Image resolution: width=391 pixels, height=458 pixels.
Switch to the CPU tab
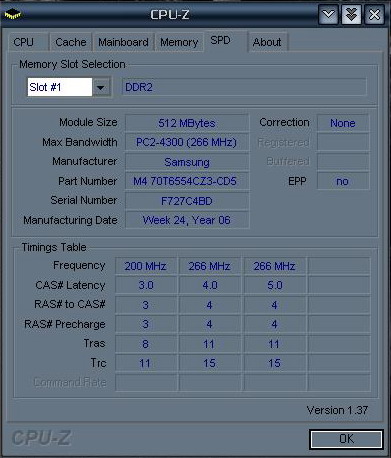pyautogui.click(x=28, y=42)
